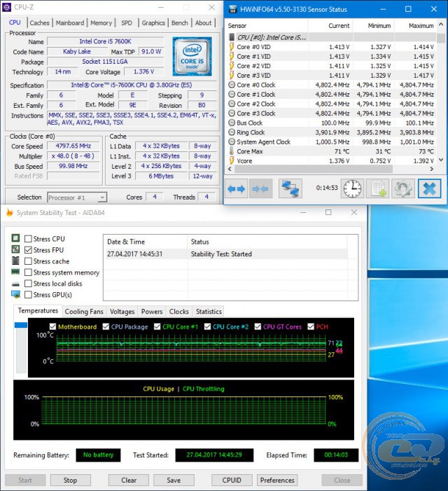Switch to Cooling Fans tab in AIDA64

[x=84, y=312]
